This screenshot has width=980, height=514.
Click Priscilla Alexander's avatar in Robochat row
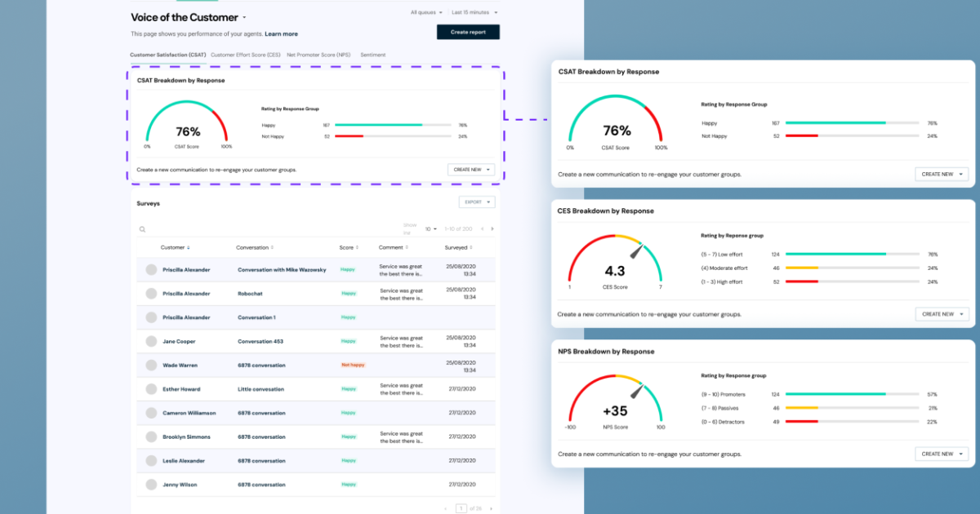point(151,294)
